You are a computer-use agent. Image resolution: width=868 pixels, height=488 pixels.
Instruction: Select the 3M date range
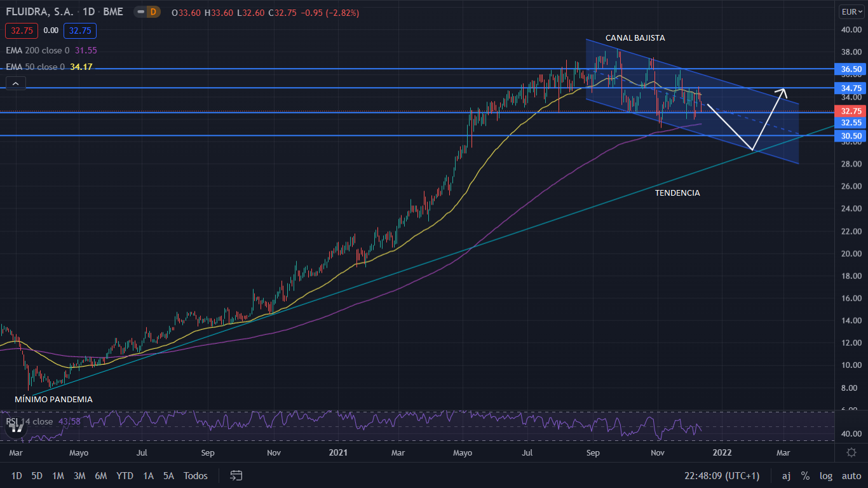click(79, 475)
